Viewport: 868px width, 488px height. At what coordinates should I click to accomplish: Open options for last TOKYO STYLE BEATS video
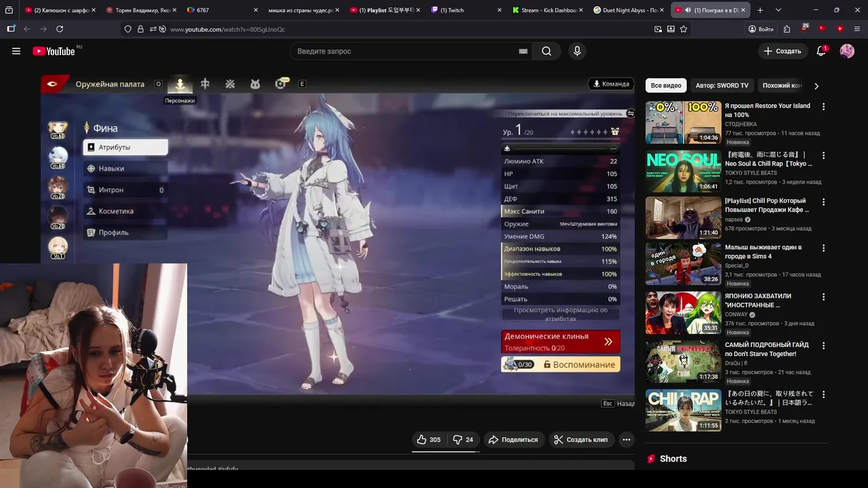coord(823,394)
